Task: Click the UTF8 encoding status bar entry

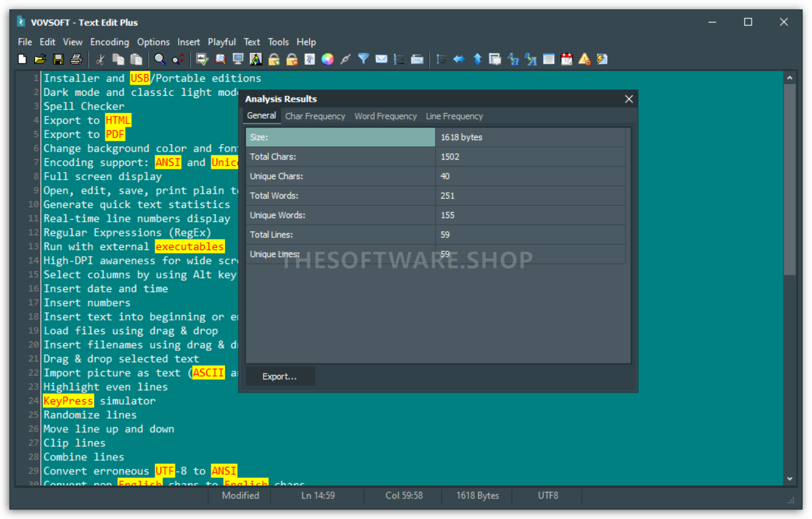Action: coord(548,496)
